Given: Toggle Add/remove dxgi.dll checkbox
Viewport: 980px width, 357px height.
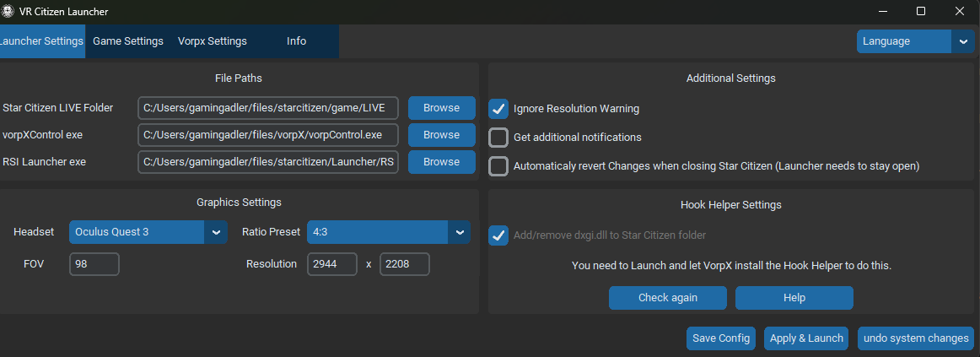Looking at the screenshot, I should tap(498, 235).
